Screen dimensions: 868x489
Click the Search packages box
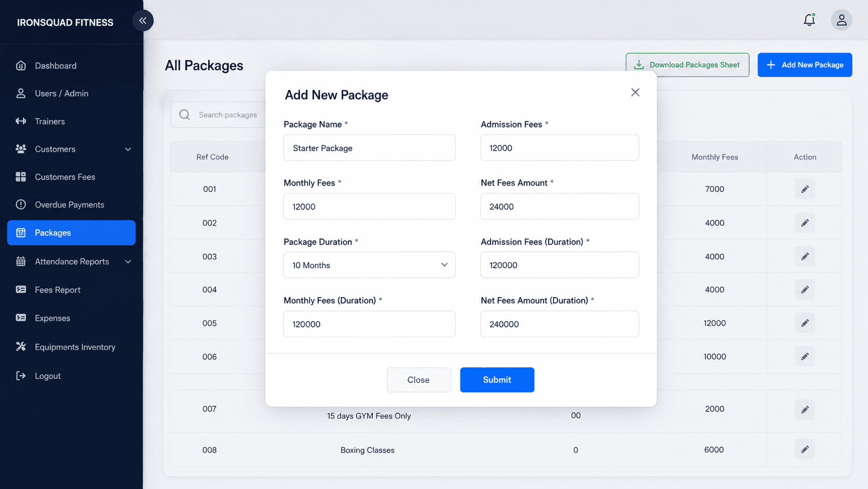pos(218,115)
